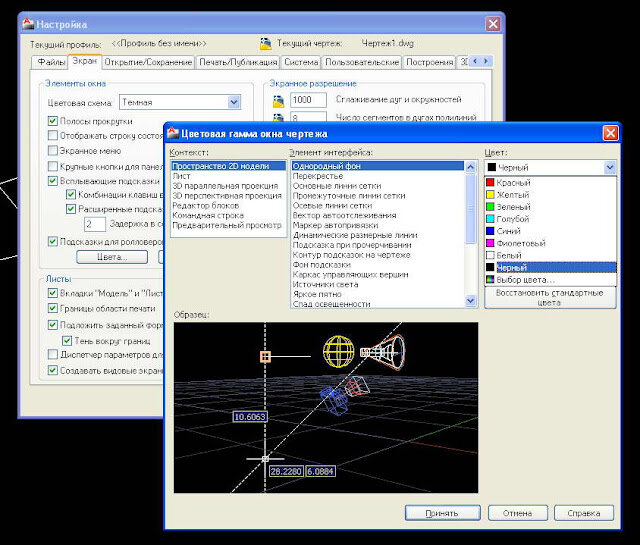This screenshot has width=640, height=545.
Task: Choose the Белый color
Action: 550,256
